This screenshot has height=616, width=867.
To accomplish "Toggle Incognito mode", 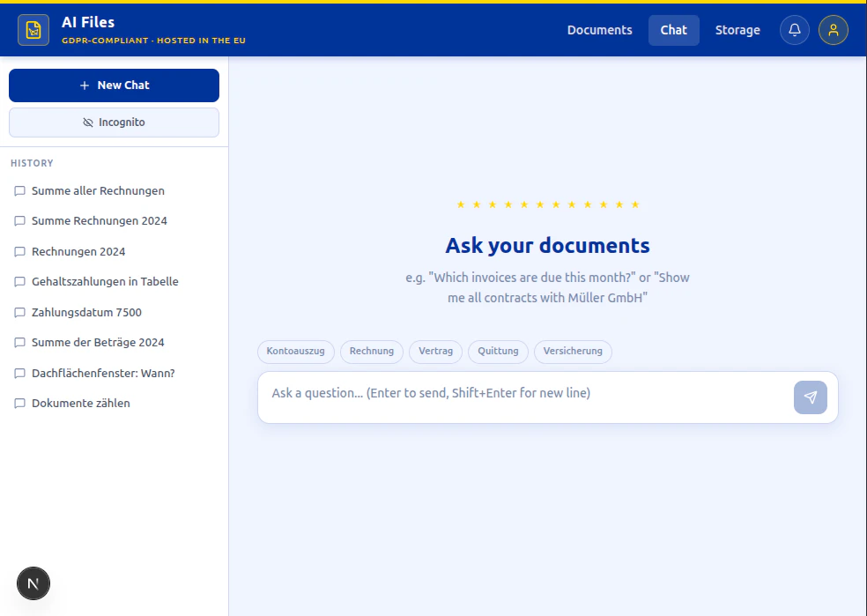I will [114, 122].
